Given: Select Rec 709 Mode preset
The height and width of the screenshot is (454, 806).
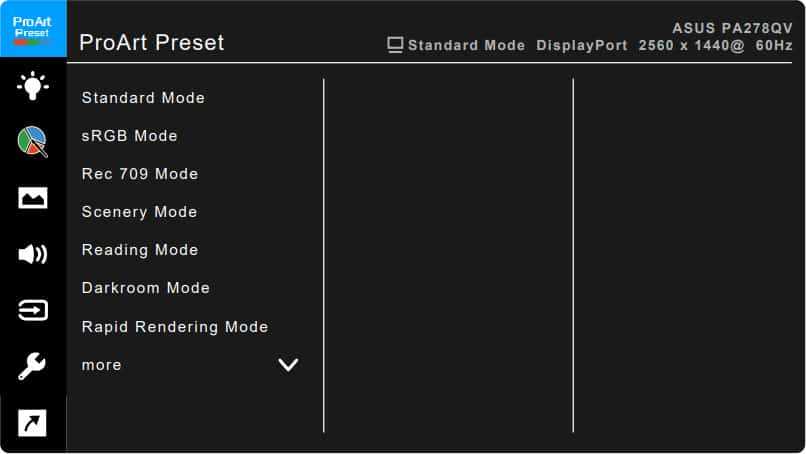Looking at the screenshot, I should (140, 174).
